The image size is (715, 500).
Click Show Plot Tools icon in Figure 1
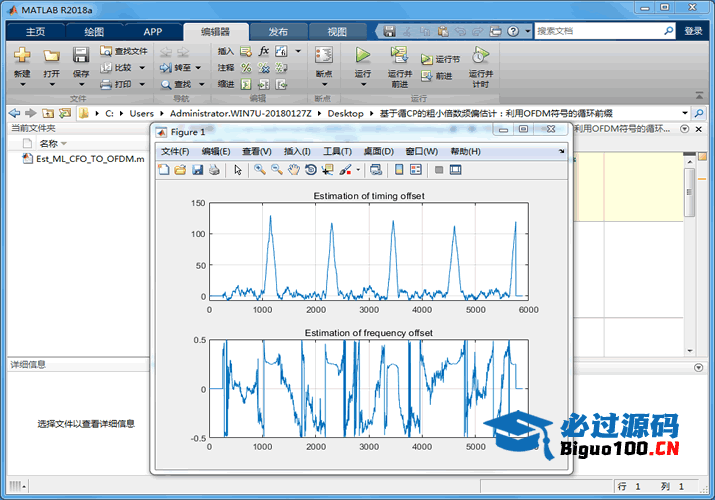[x=455, y=170]
